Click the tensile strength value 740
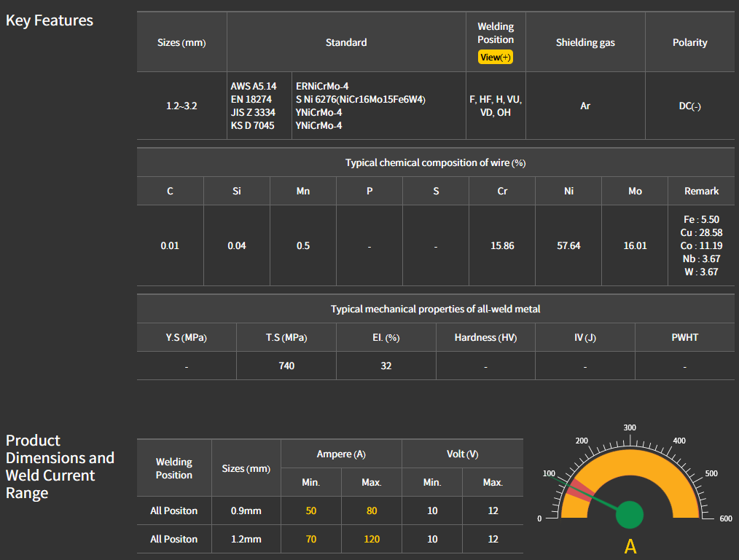This screenshot has width=739, height=560. 286,366
